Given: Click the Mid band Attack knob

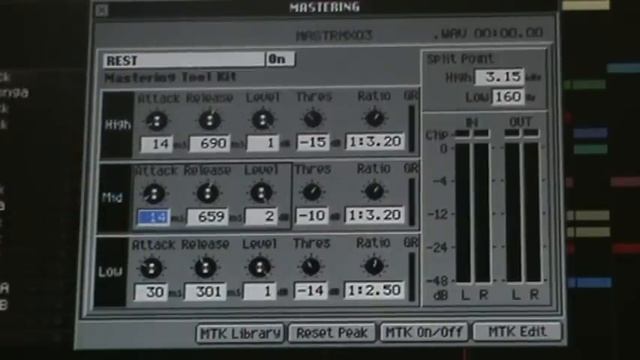Looking at the screenshot, I should coord(154,194).
